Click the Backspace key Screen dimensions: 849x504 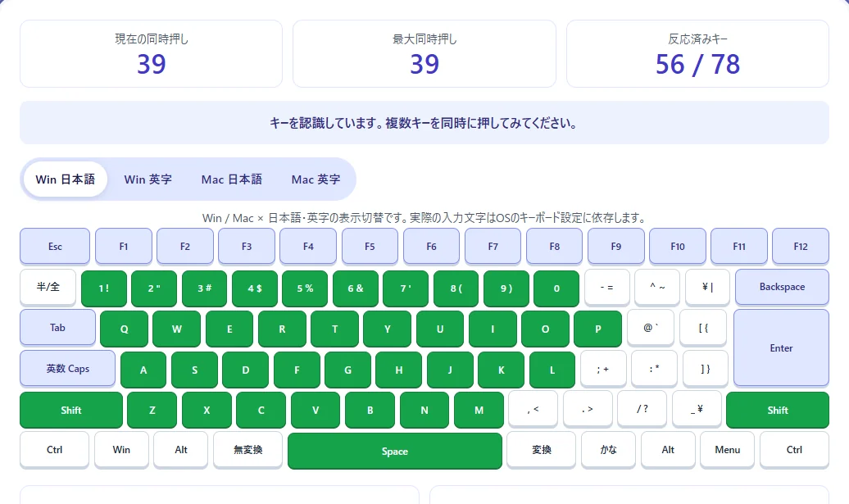pos(782,287)
